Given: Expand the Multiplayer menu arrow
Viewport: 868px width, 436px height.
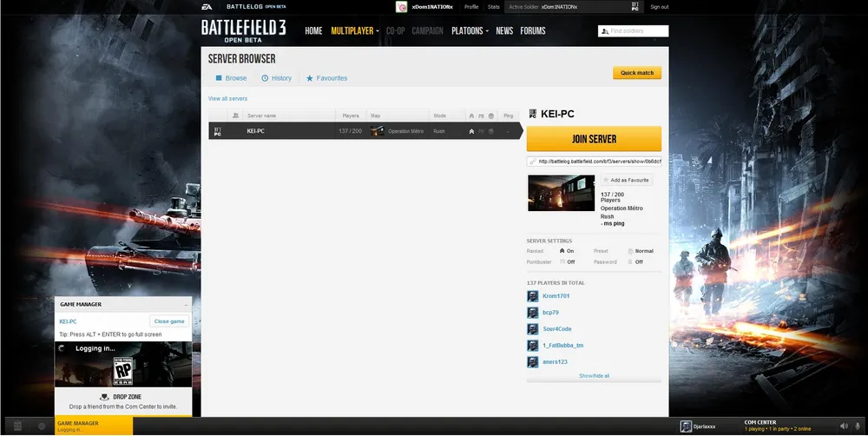Looking at the screenshot, I should 378,31.
